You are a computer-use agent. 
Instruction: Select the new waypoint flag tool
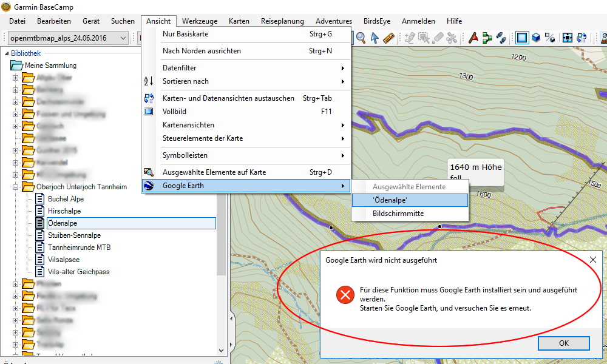[473, 38]
